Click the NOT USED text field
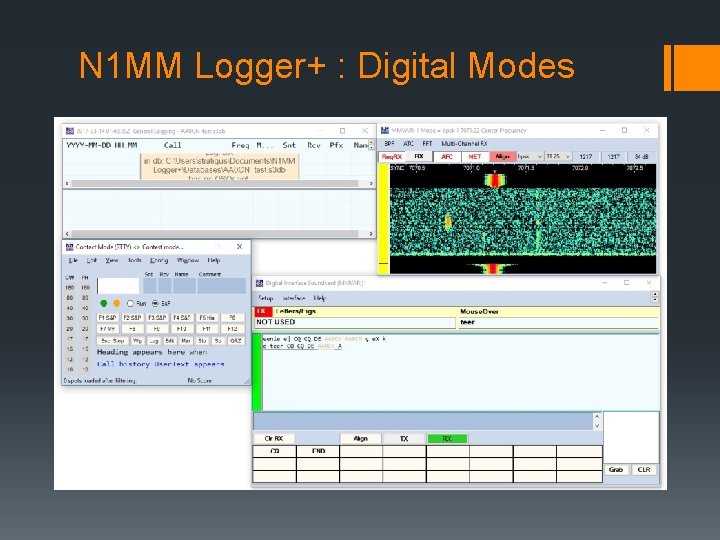The width and height of the screenshot is (720, 540). [x=354, y=322]
